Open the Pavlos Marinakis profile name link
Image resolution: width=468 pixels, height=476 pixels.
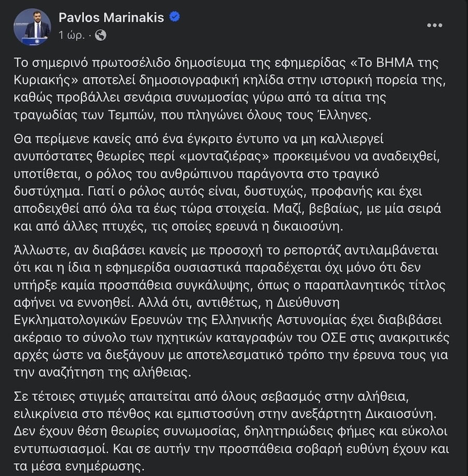click(x=111, y=18)
